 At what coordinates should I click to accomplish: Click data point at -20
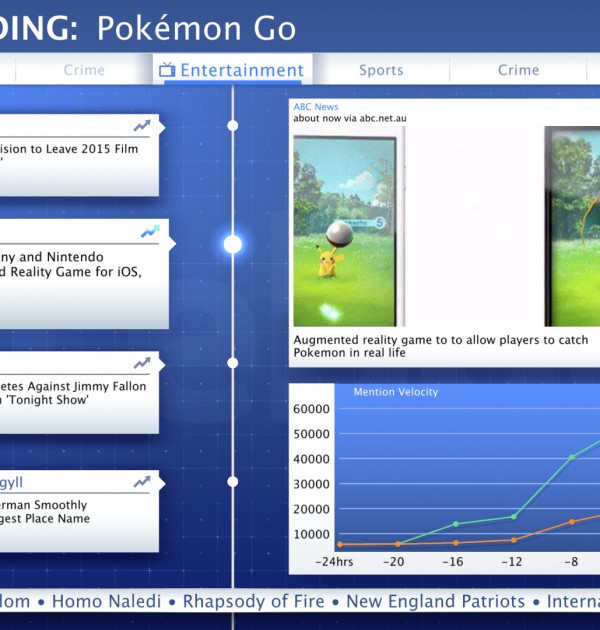398,544
